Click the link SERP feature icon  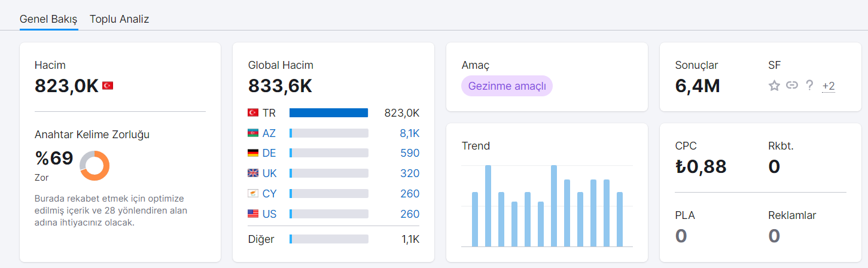pyautogui.click(x=792, y=85)
